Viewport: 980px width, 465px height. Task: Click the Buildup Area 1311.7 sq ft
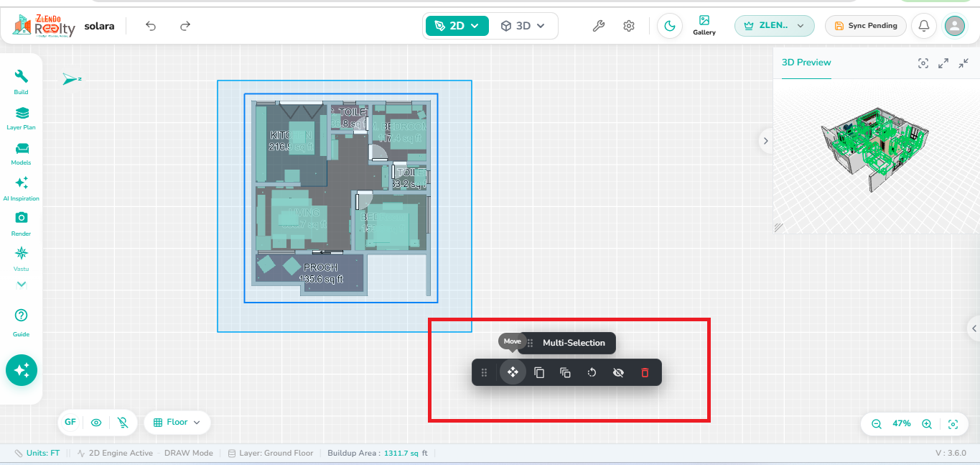378,454
